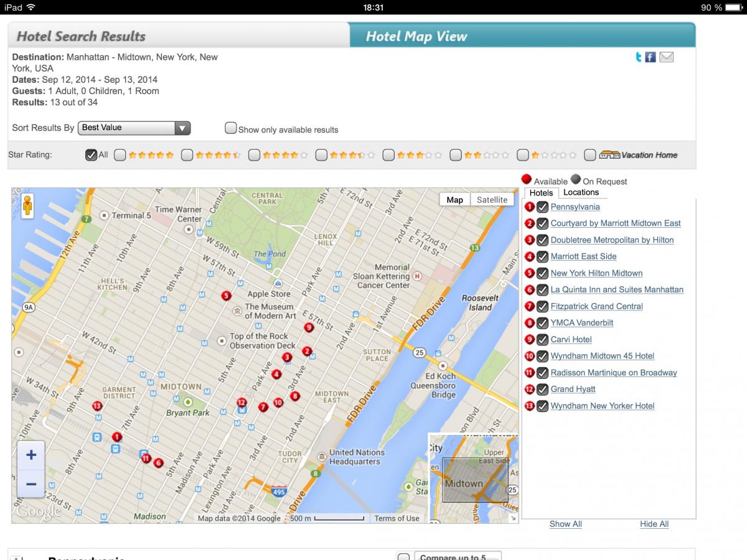Uncheck Marriott East Side map checkbox
The image size is (747, 560).
pos(542,257)
